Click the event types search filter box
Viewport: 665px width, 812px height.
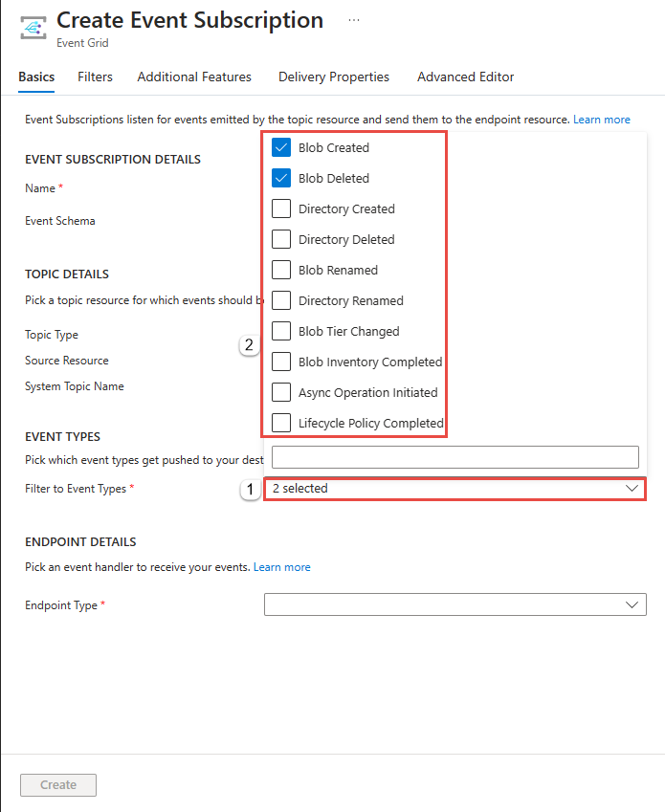(x=455, y=457)
